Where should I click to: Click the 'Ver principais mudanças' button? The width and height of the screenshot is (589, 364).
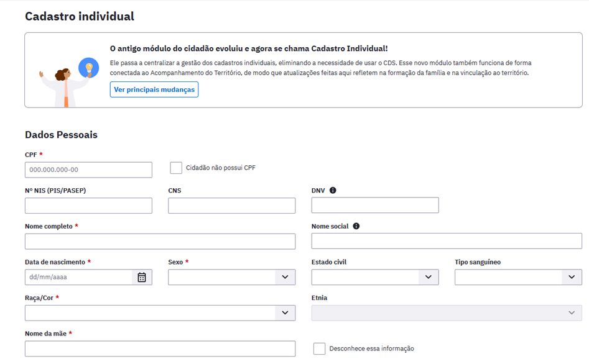coord(154,89)
